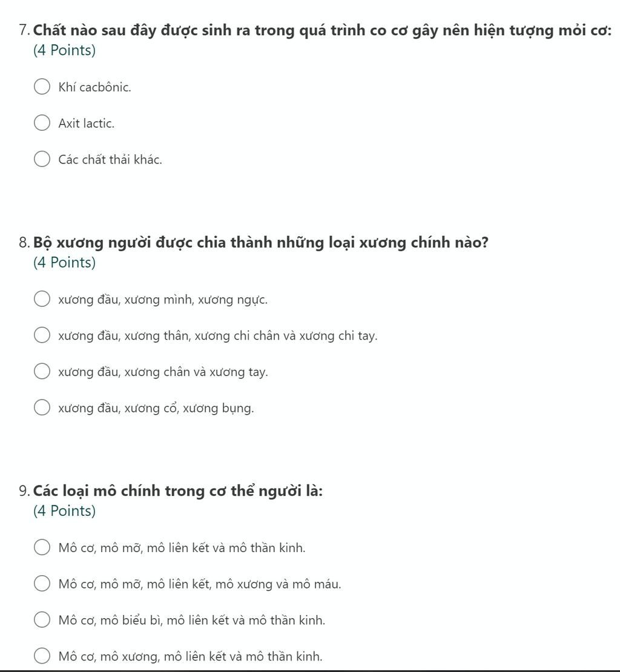Choose answer ending 'mô xương và mô máu.'

(42, 584)
